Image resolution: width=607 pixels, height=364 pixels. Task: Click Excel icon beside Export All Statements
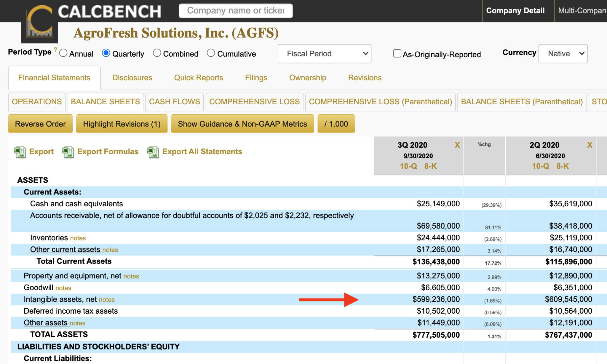153,152
